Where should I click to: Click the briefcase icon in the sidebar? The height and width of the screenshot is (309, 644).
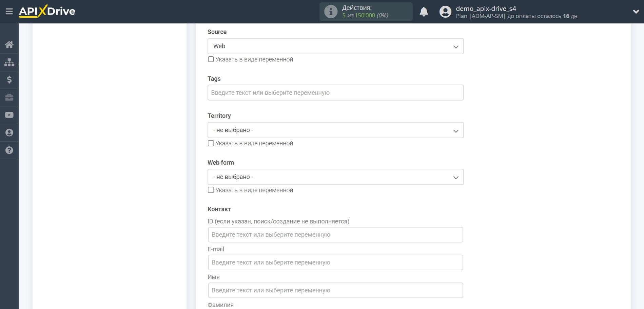point(9,97)
